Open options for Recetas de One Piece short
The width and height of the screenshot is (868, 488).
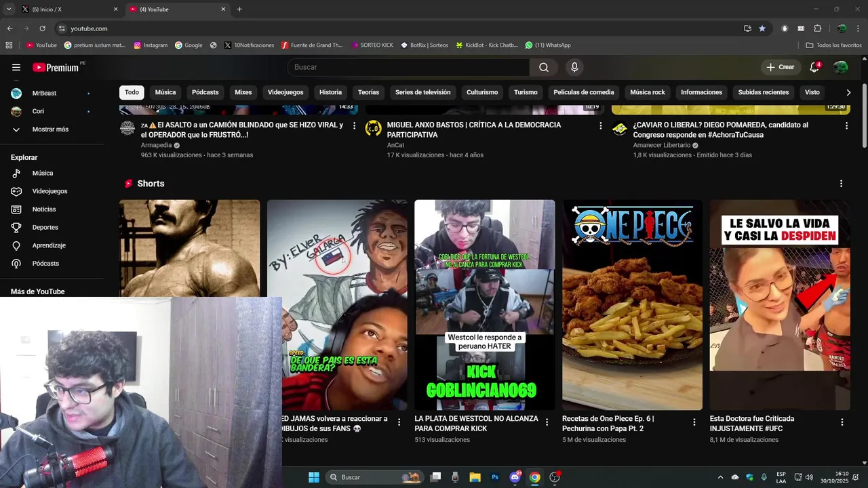694,422
